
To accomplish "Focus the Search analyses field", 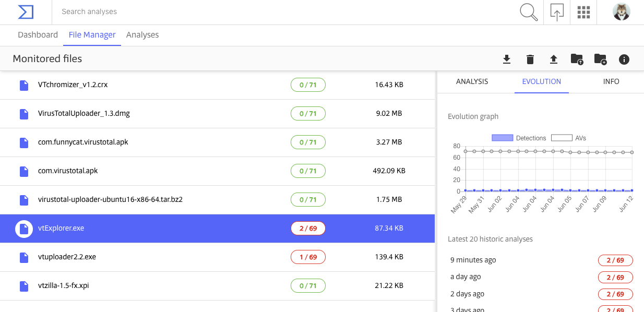I will (282, 11).
